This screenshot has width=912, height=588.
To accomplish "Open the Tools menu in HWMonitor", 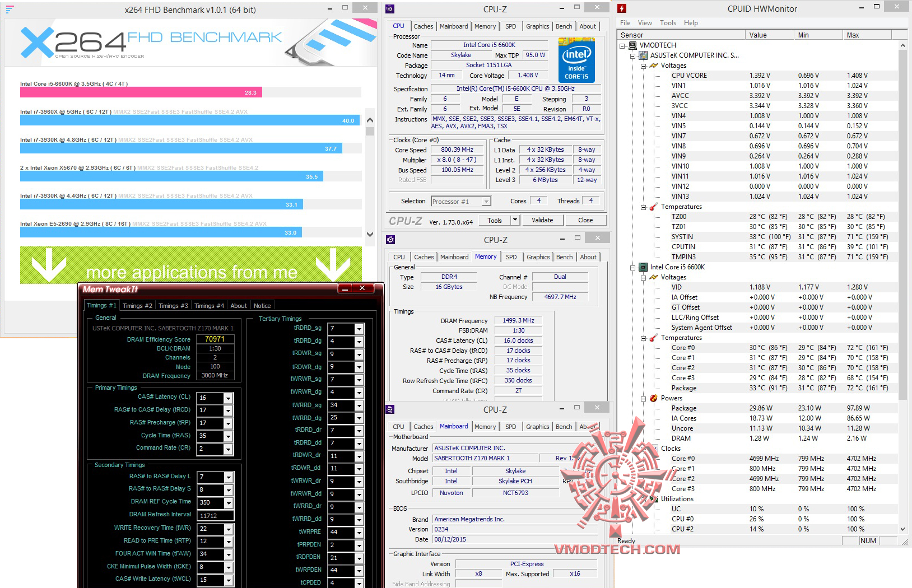I will tap(668, 23).
